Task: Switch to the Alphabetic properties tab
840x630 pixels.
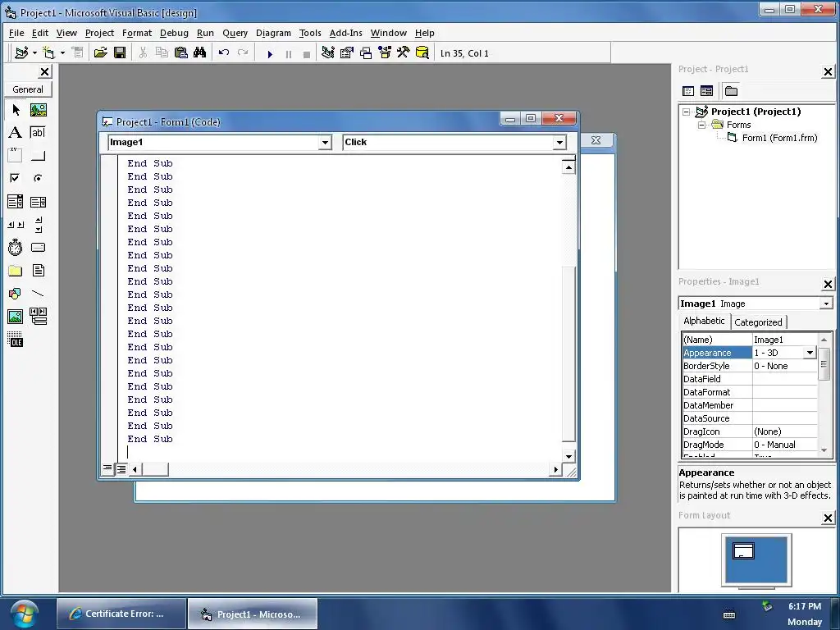Action: click(703, 321)
